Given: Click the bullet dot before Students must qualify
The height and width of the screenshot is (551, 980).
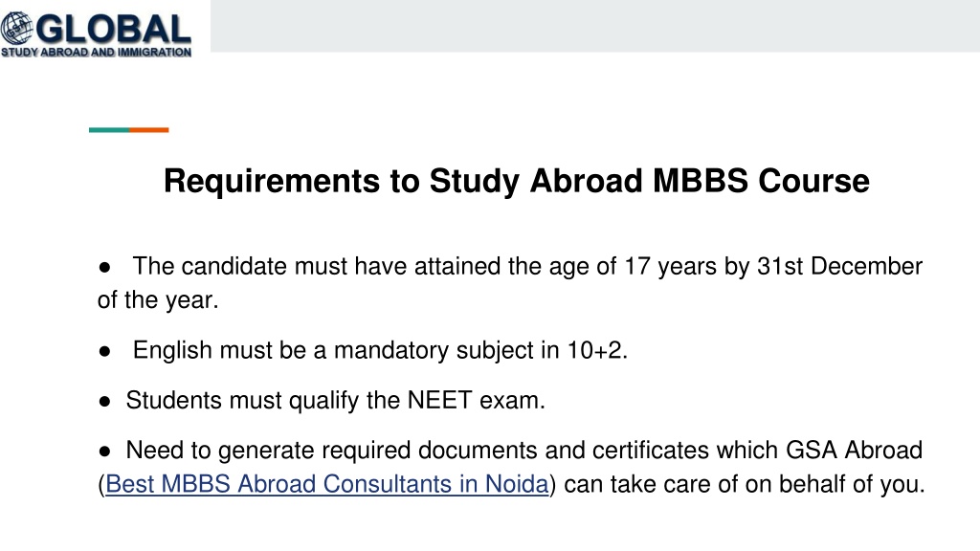Looking at the screenshot, I should pyautogui.click(x=105, y=401).
